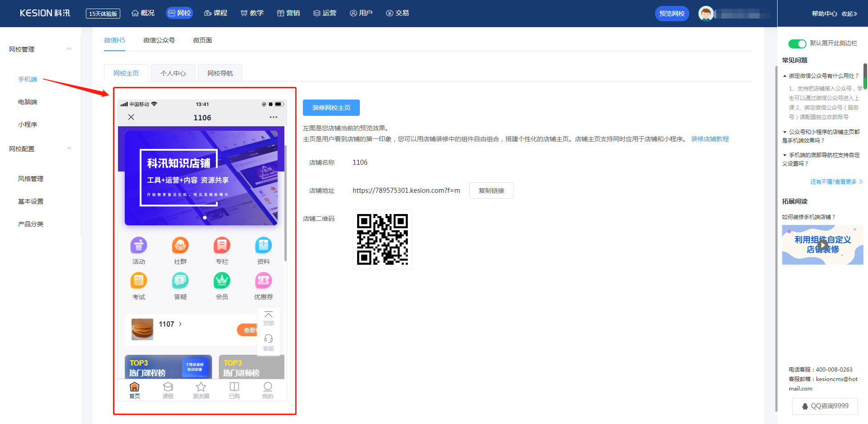Play the 利用组件自定义店铺装修 video thumbnail
Image resolution: width=868 pixels, height=424 pixels.
coord(823,245)
